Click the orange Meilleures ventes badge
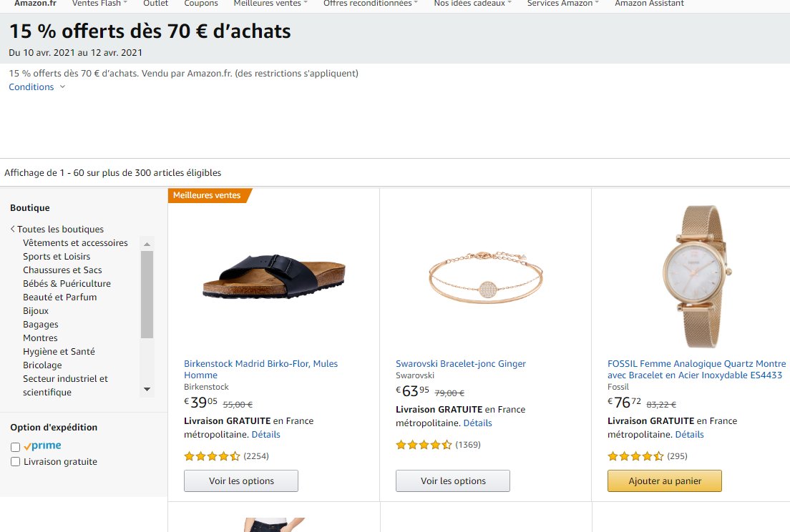This screenshot has height=532, width=790. (208, 194)
